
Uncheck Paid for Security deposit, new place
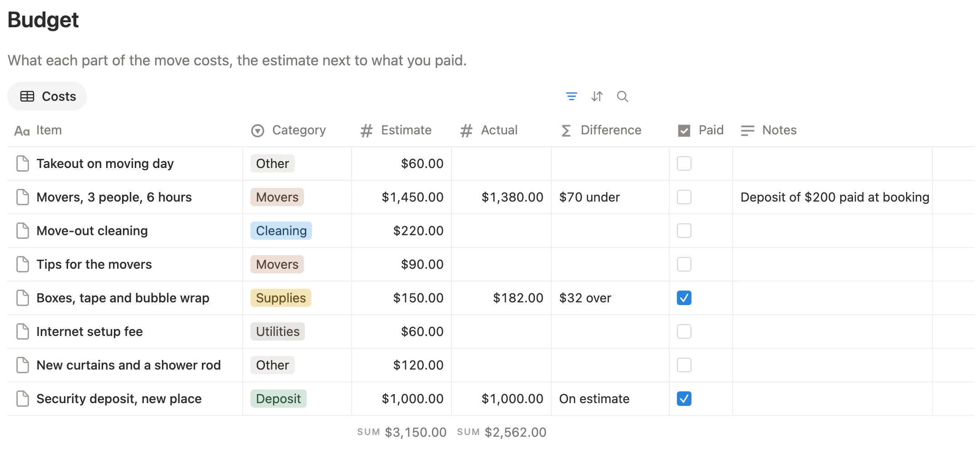coord(684,399)
